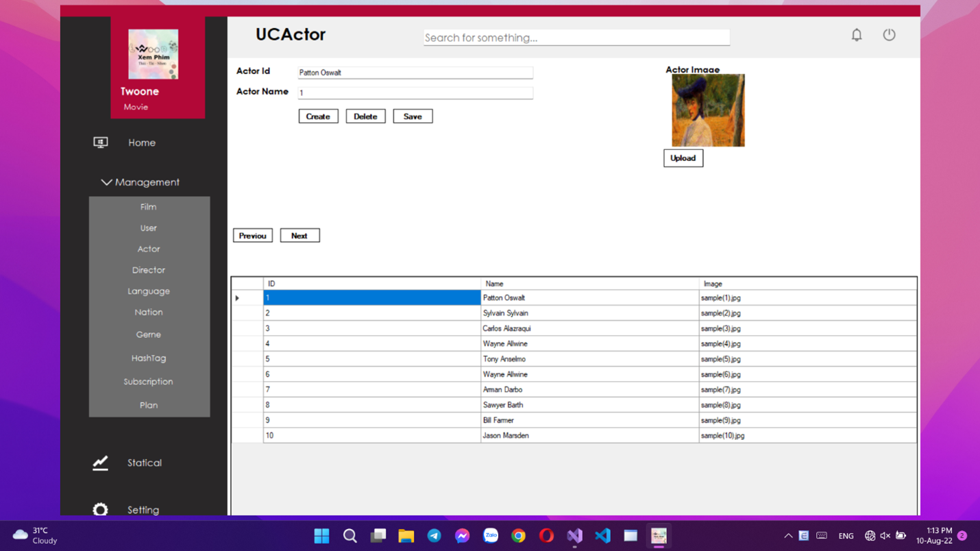
Task: Switch to Visual Studio Code in the taskbar
Action: click(x=602, y=536)
